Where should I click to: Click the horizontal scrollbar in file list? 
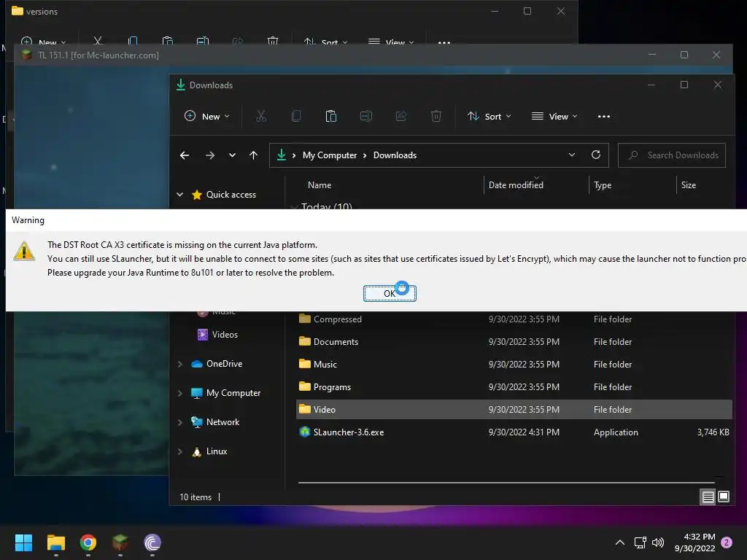pos(506,483)
